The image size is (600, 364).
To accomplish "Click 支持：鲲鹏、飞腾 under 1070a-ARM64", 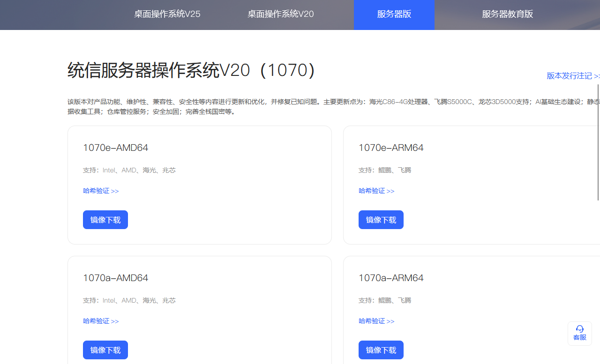I will click(385, 300).
